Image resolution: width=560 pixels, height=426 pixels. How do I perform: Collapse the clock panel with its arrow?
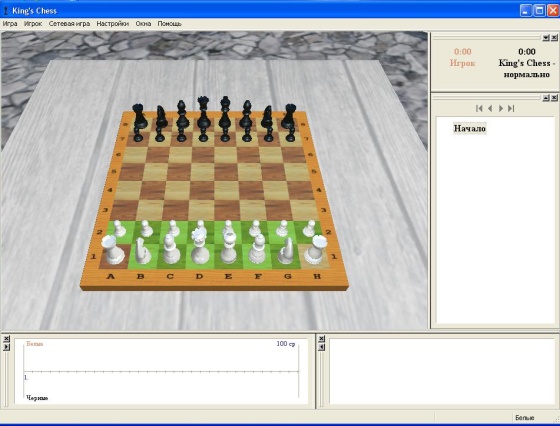point(546,37)
